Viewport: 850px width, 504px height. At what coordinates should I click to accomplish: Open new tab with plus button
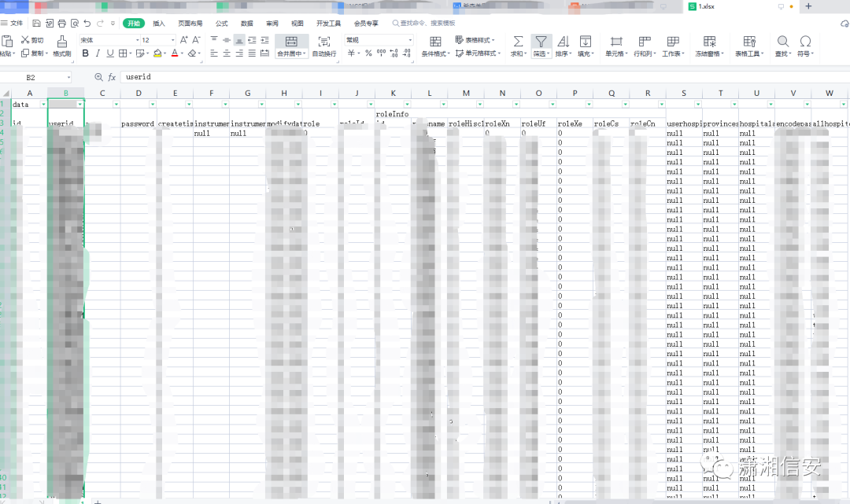click(x=808, y=6)
